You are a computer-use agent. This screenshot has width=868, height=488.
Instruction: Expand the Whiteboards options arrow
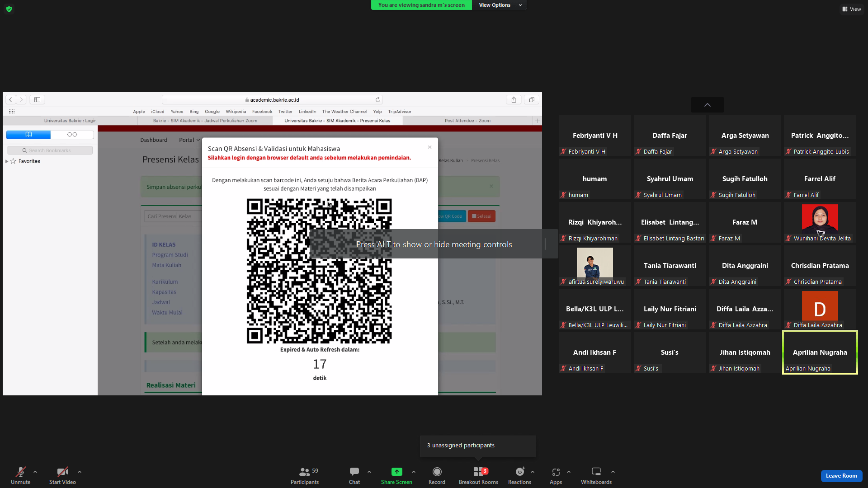click(x=613, y=472)
